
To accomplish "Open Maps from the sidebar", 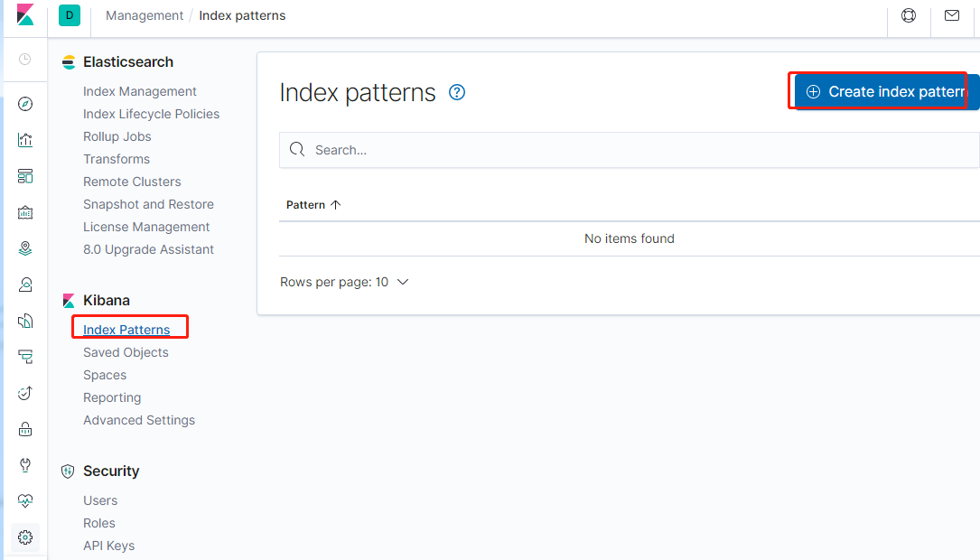I will tap(25, 248).
